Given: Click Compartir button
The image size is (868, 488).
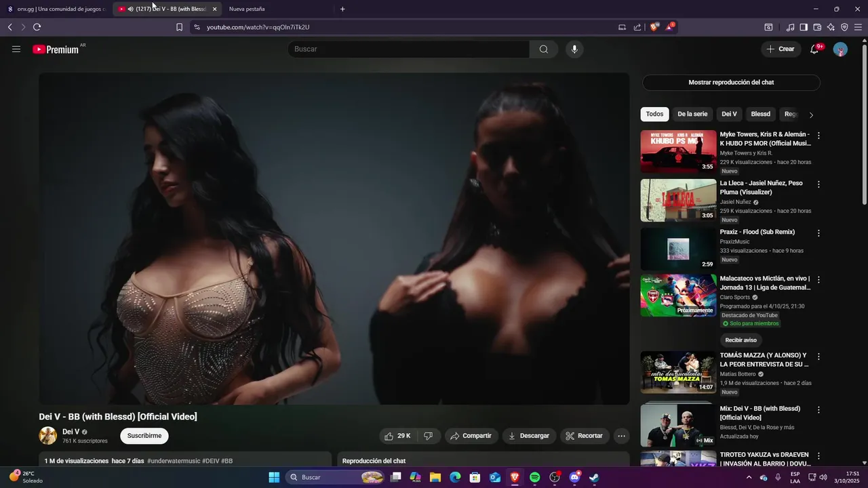Looking at the screenshot, I should tap(471, 436).
